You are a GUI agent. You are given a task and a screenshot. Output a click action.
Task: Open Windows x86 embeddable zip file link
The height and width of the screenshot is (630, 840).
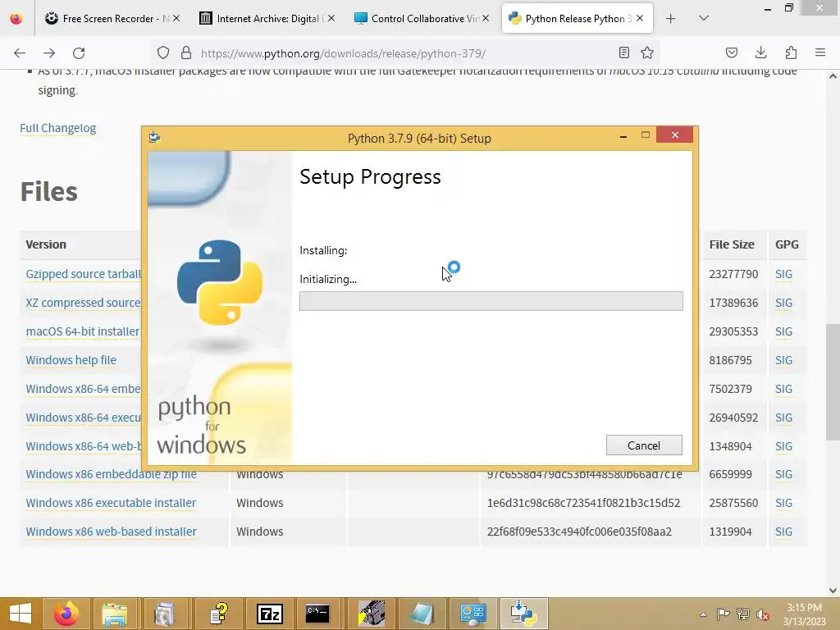[111, 475]
